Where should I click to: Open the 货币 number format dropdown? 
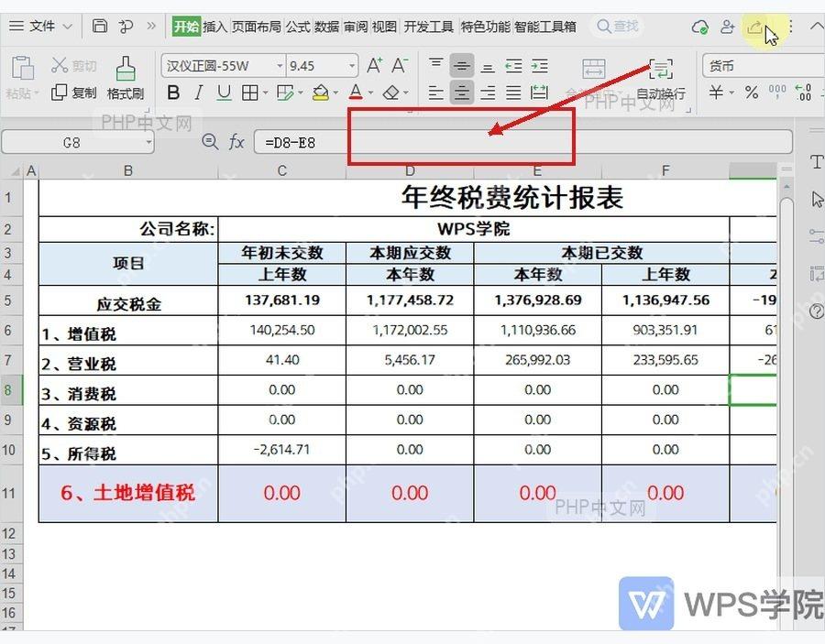763,66
